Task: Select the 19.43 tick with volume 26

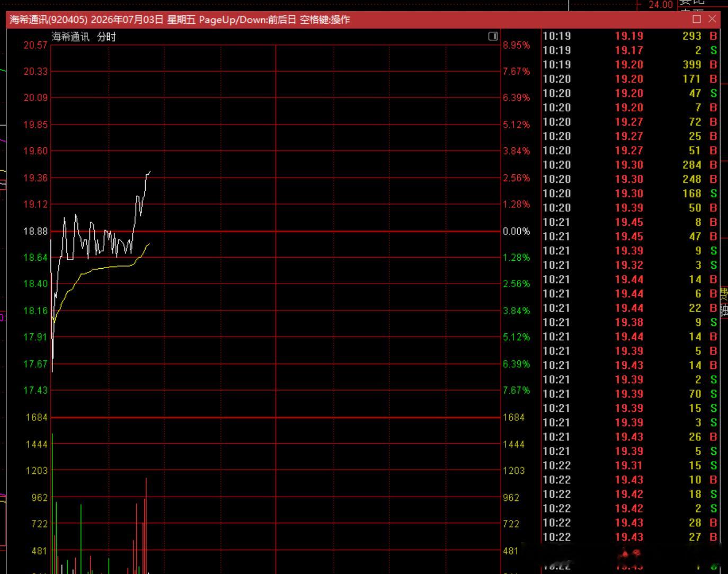Action: pyautogui.click(x=630, y=437)
